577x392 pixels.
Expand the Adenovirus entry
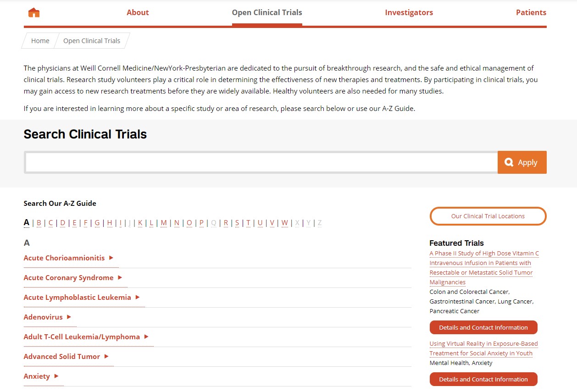tap(47, 317)
